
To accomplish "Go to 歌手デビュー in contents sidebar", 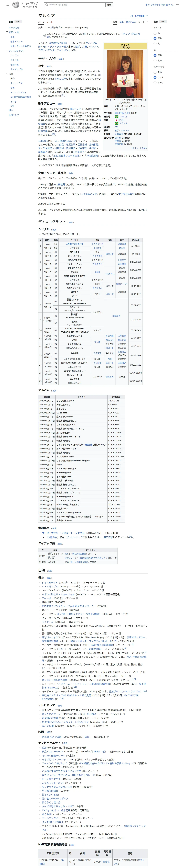I will tap(17, 41).
